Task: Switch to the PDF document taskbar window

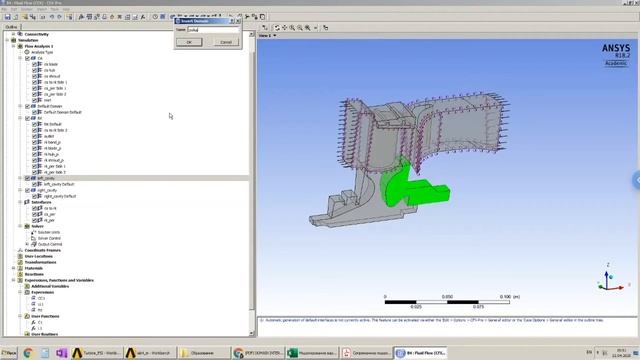Action: click(366, 353)
